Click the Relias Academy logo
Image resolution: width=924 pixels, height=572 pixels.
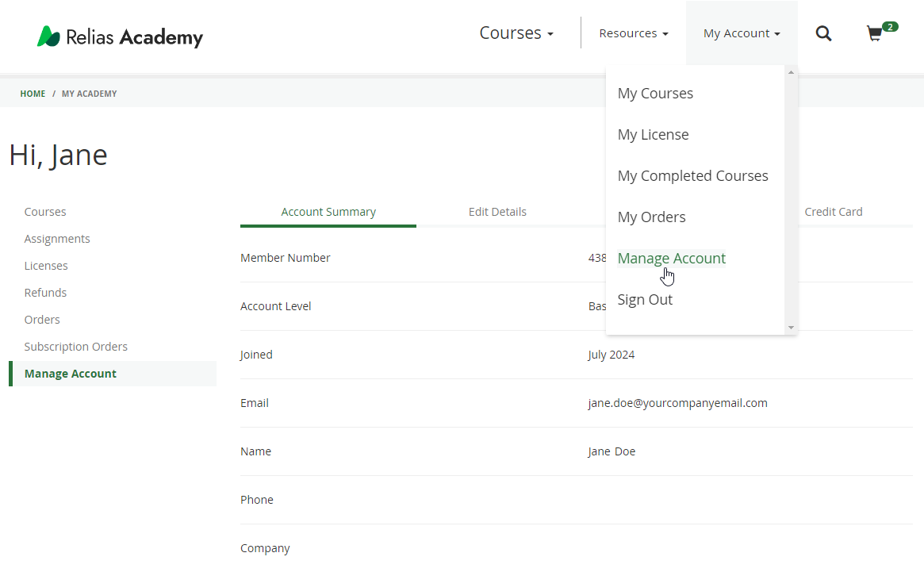coord(119,36)
